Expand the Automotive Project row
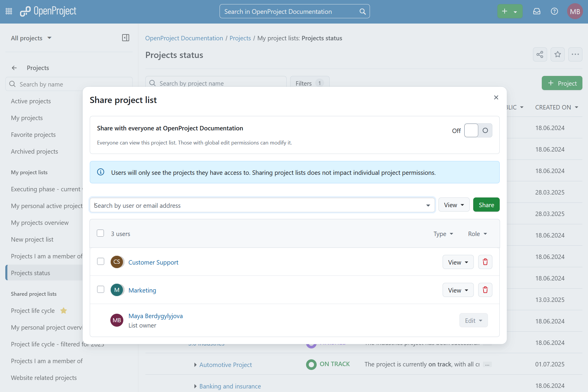 (195, 365)
